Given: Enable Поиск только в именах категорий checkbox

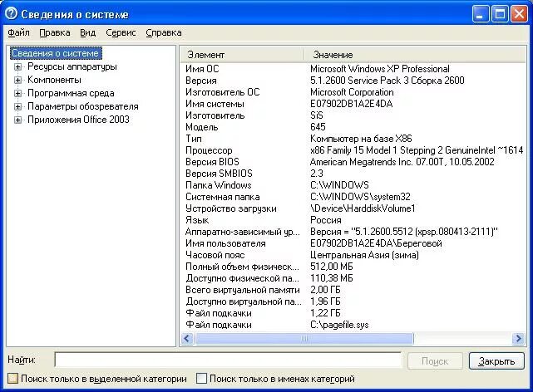Looking at the screenshot, I should (201, 379).
